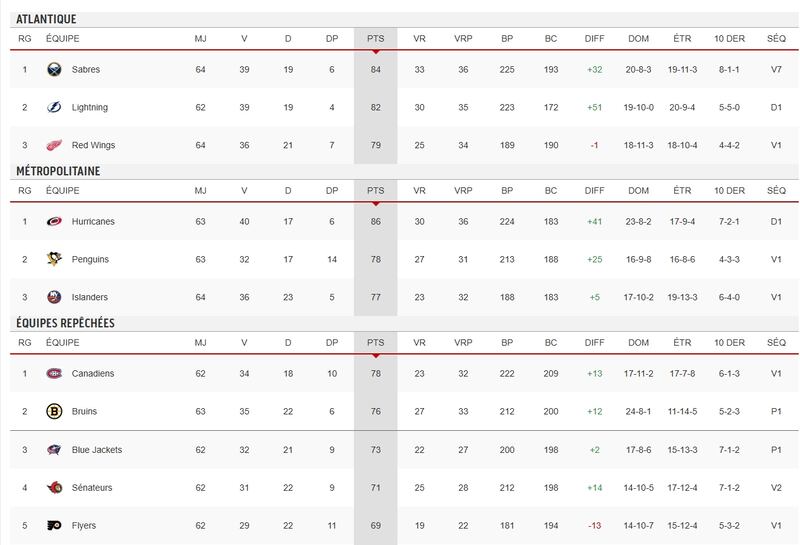Screen dimensions: 800x545
Task: Open the Hurricanes team link
Action: click(93, 222)
